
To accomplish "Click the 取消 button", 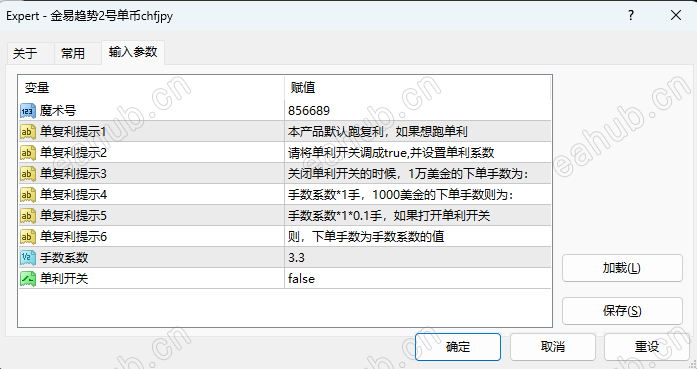I will (553, 347).
